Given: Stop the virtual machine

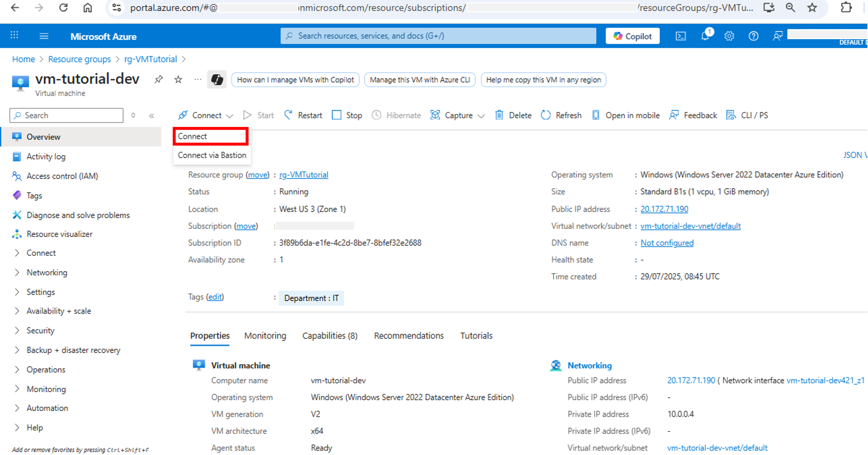Looking at the screenshot, I should click(347, 115).
